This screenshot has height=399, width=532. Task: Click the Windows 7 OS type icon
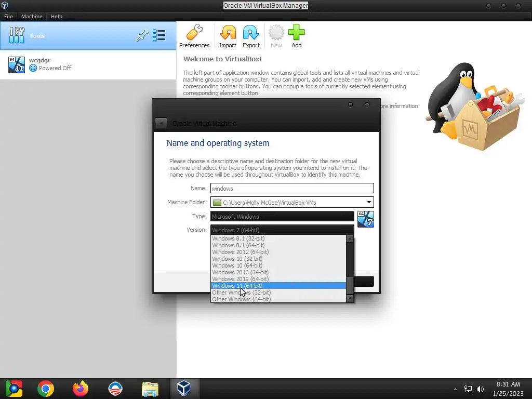coord(365,219)
